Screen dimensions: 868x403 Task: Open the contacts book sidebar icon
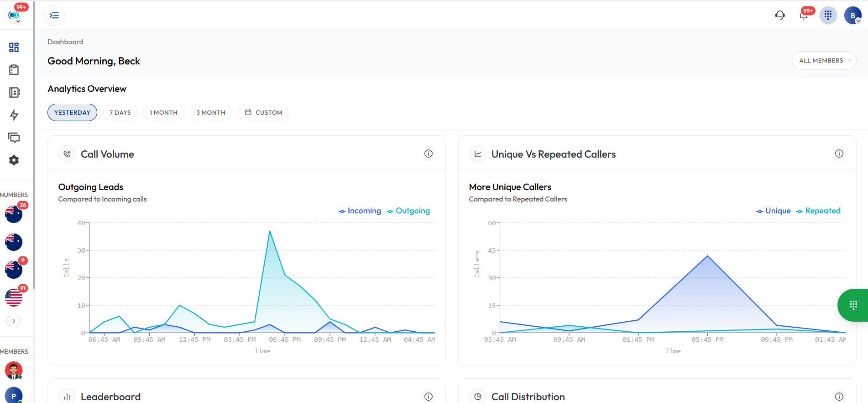pos(14,93)
